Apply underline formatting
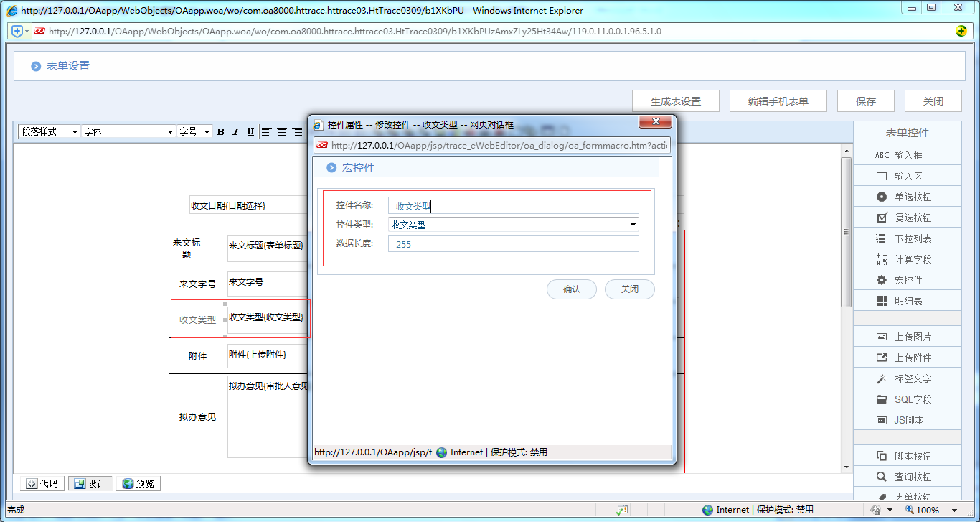Image resolution: width=980 pixels, height=522 pixels. pyautogui.click(x=249, y=131)
